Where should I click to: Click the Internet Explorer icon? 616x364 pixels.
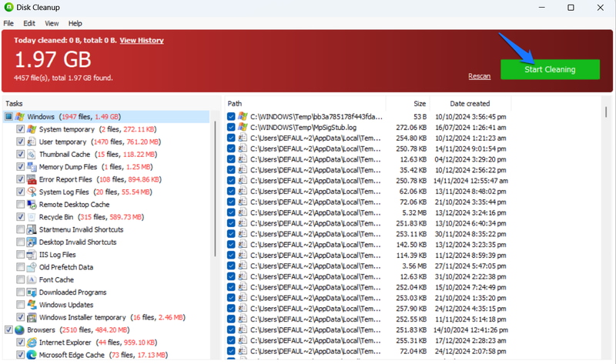(32, 342)
